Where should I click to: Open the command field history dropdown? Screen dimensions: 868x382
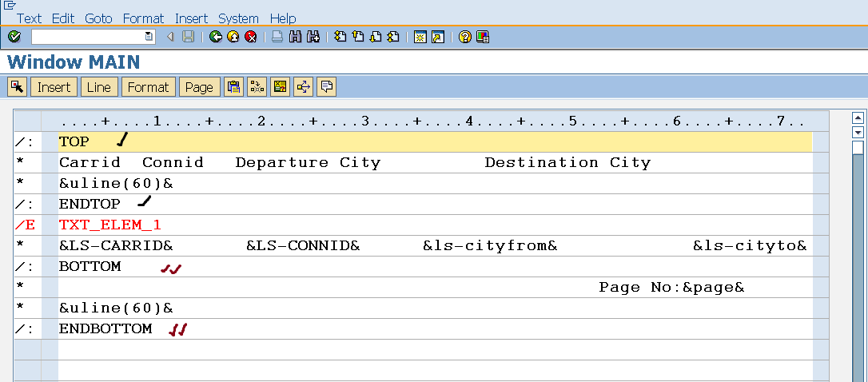pos(149,37)
